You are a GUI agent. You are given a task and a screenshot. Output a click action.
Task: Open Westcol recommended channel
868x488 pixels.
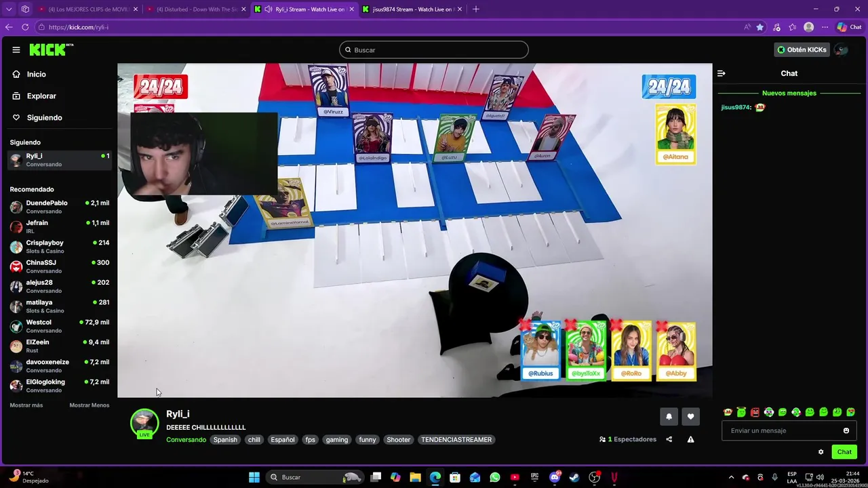point(60,326)
